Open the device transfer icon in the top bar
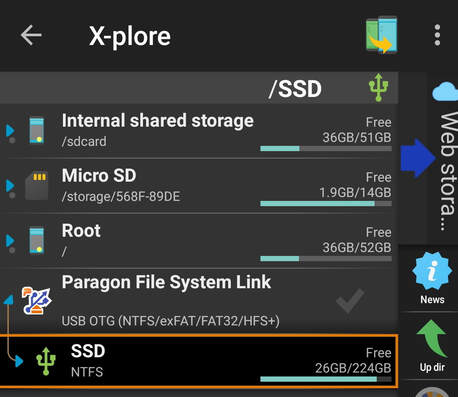458x397 pixels. coord(382,35)
